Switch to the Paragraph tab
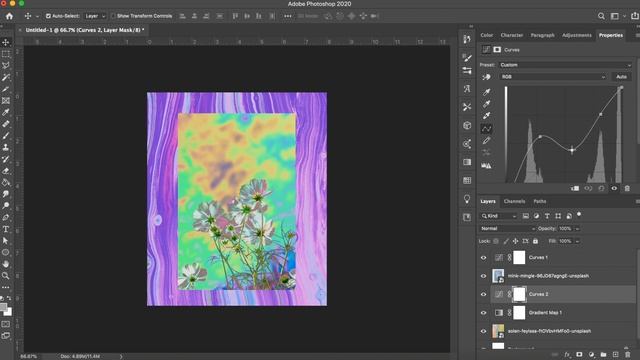The height and width of the screenshot is (360, 640). coord(542,35)
